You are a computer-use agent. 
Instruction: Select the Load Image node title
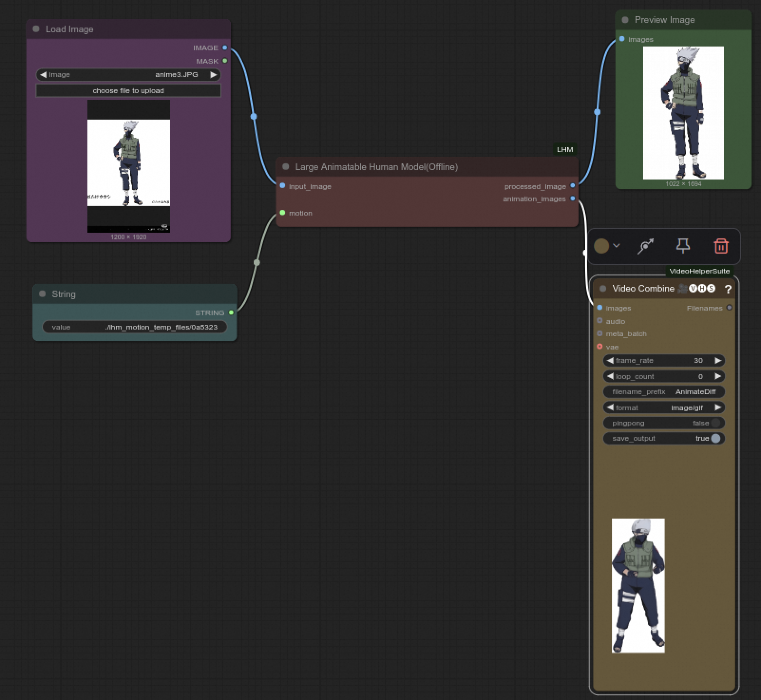pos(69,29)
